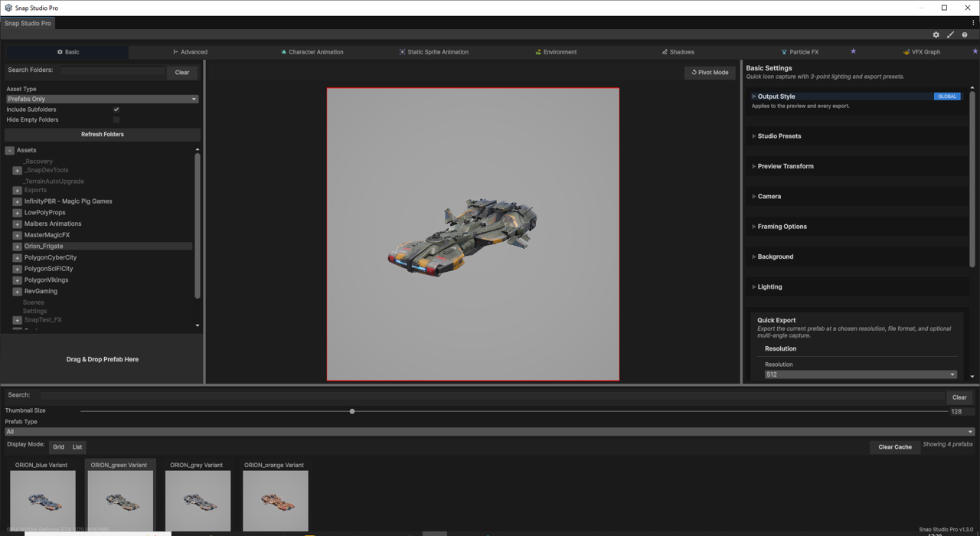Go to the Shadows tab
This screenshot has width=980, height=536.
[678, 52]
